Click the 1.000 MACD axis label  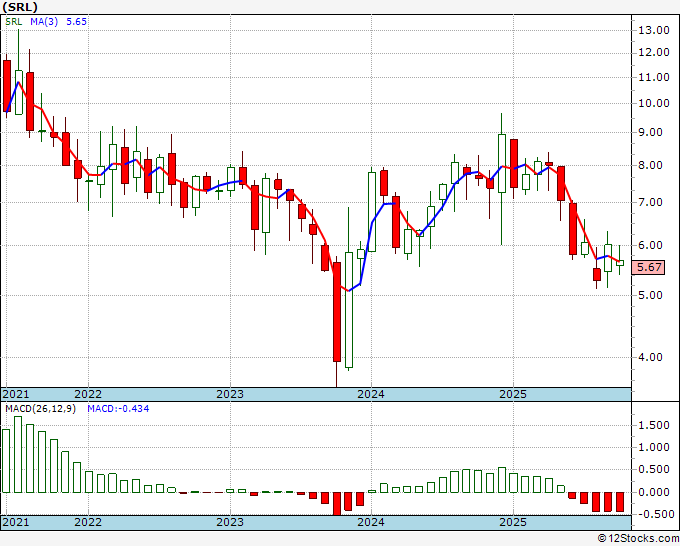[x=654, y=448]
